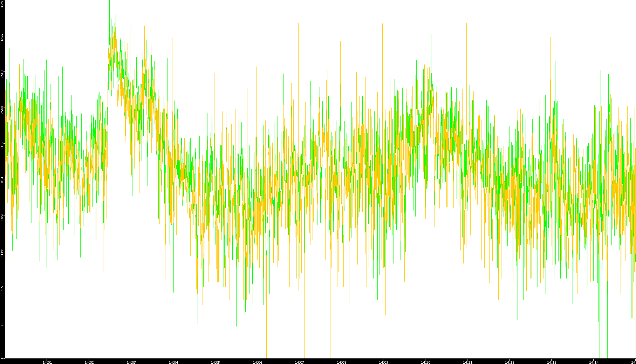636x364 pixels.
Task: Click the 14:11 time label
Action: [x=467, y=362]
